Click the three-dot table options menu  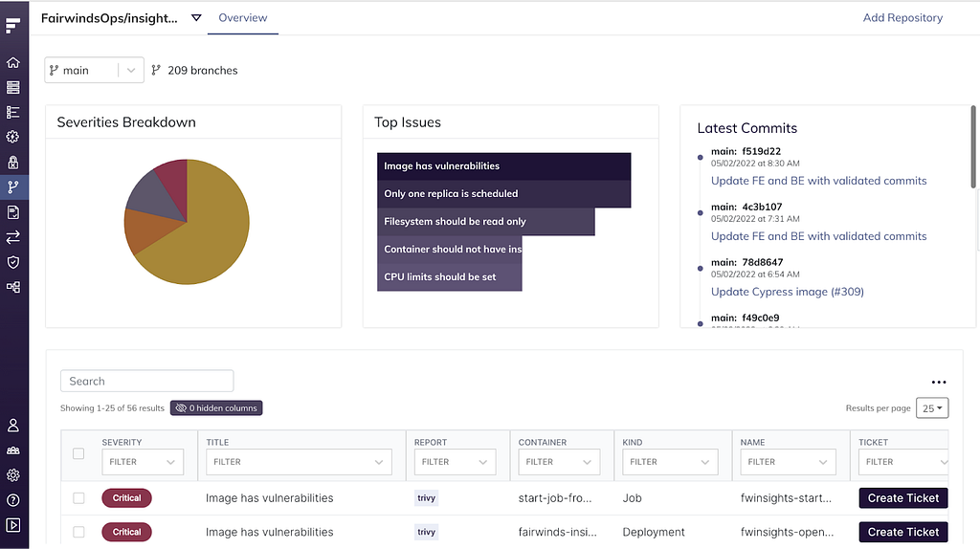coord(939,382)
